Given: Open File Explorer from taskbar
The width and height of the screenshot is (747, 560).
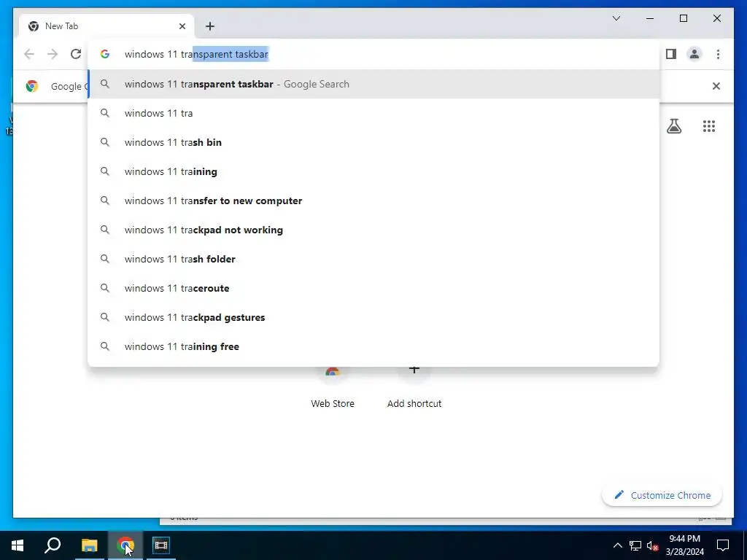Looking at the screenshot, I should 89,545.
